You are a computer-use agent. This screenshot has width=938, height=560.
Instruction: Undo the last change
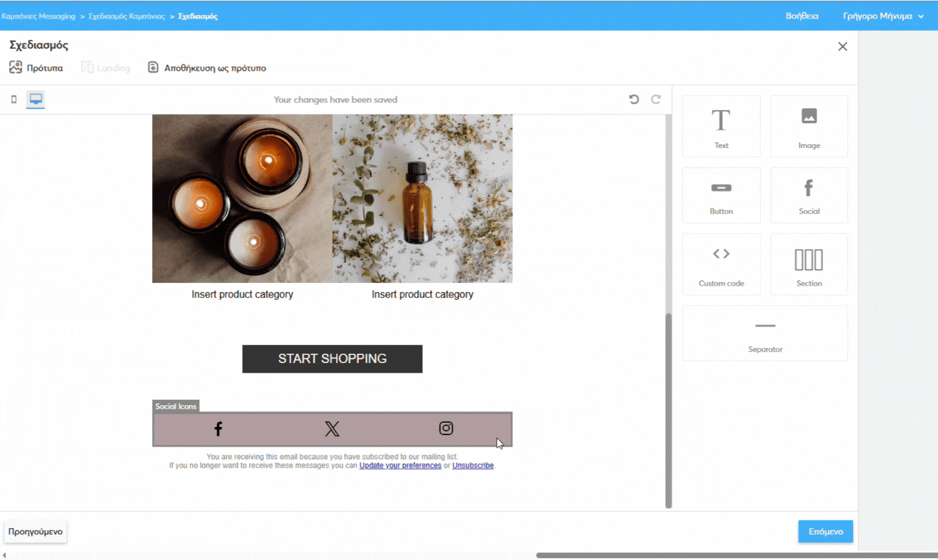click(633, 99)
